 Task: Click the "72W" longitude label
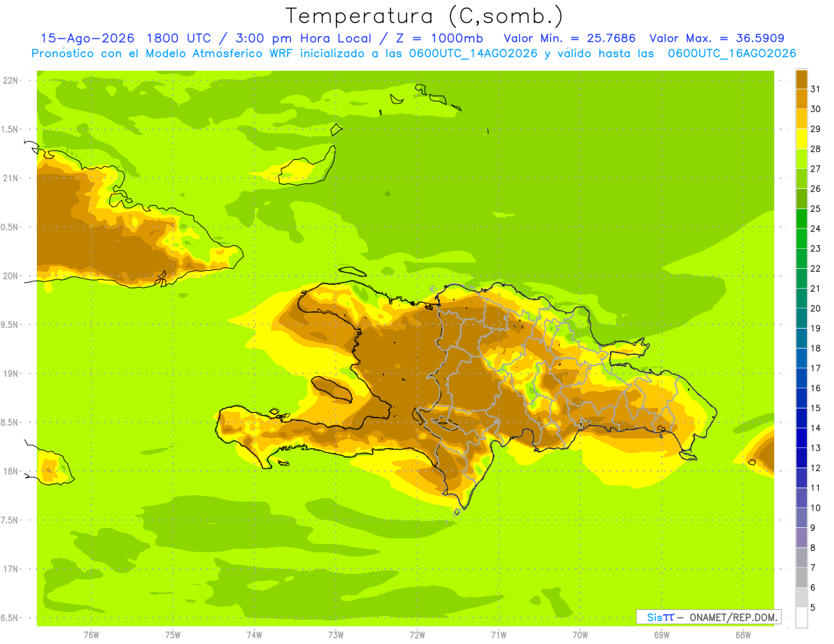coord(417,634)
